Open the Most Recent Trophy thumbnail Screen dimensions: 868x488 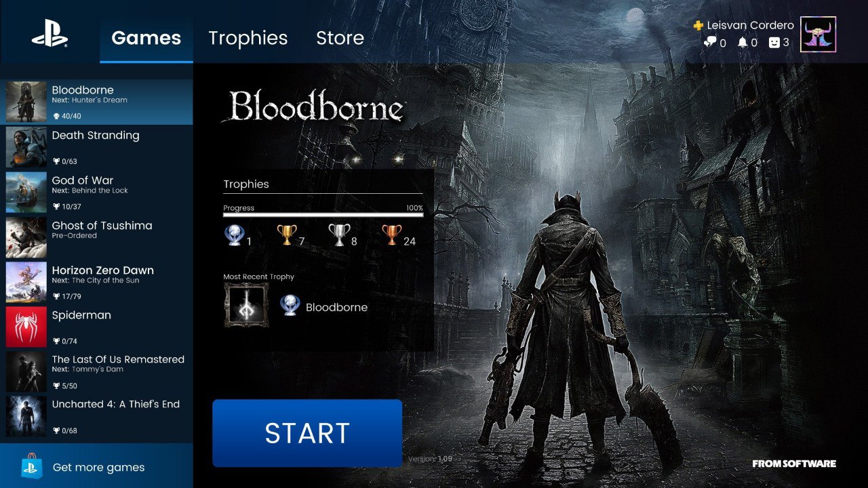click(246, 305)
